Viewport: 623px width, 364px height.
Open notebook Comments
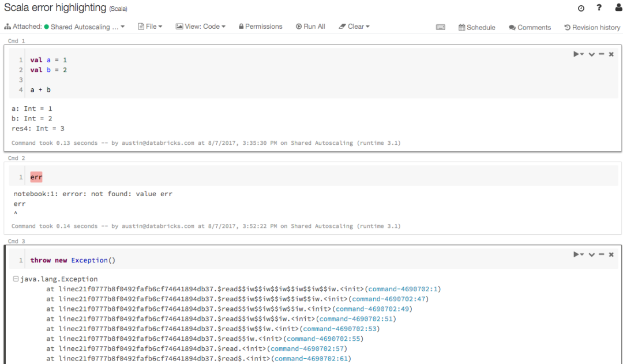pos(530,27)
